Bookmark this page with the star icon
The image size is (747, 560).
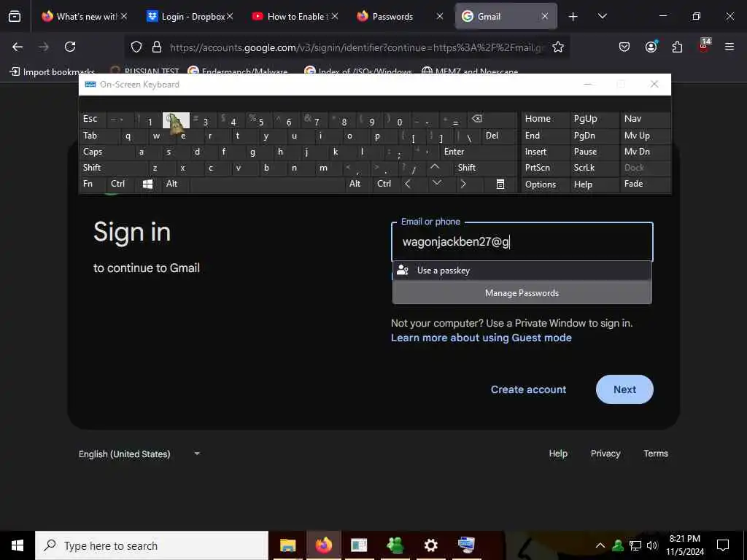click(x=558, y=47)
